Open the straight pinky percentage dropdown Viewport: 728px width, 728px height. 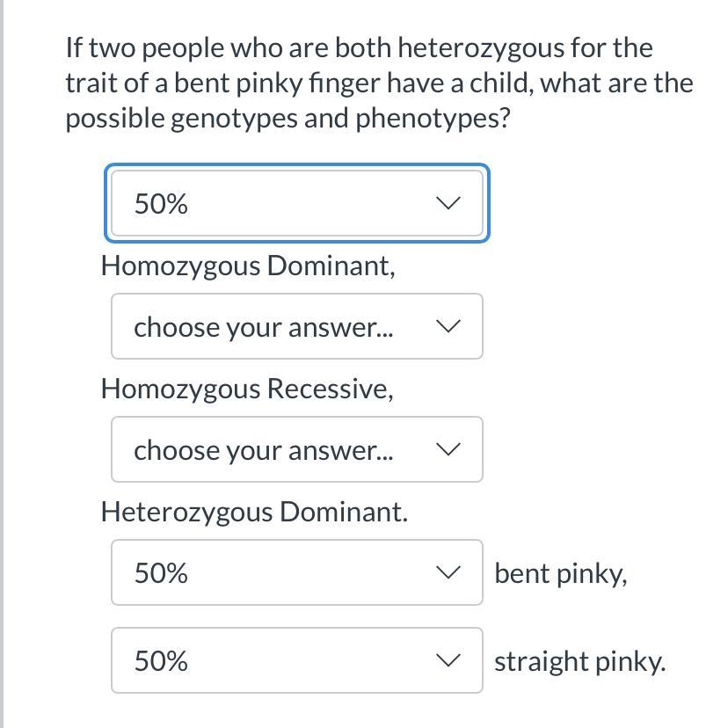click(296, 661)
